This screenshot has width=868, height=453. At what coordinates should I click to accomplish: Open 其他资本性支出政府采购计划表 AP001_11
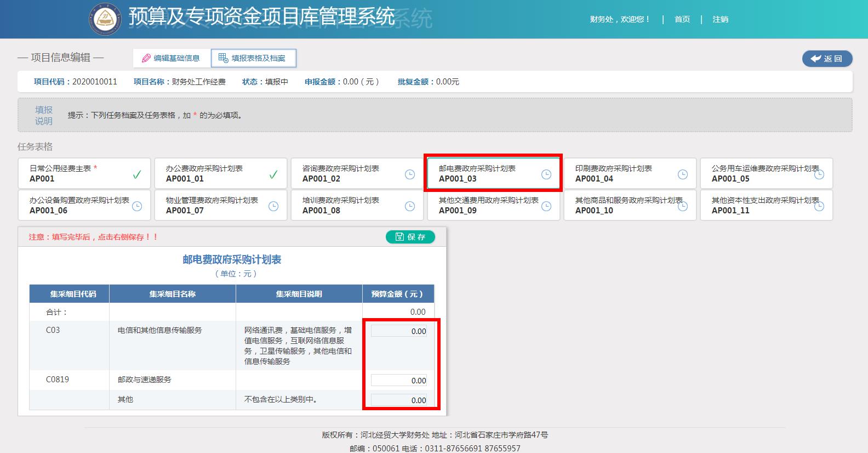(x=766, y=206)
